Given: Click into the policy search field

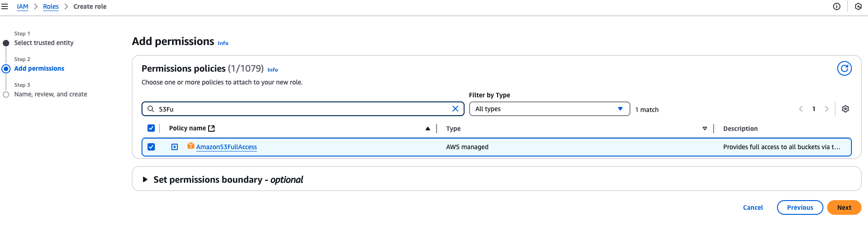Looking at the screenshot, I should tap(303, 109).
